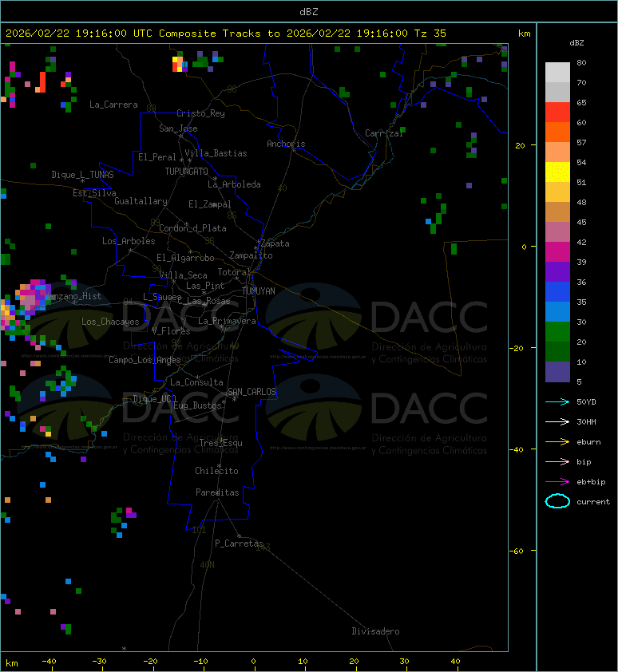Select the bright orange dBZ legend swatch
Image resolution: width=618 pixels, height=672 pixels.
[557, 132]
